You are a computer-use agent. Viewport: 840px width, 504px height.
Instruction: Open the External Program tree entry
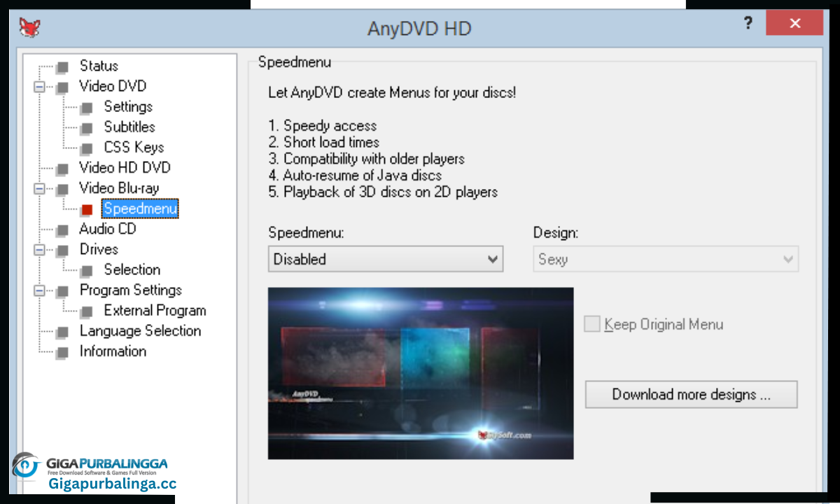[x=155, y=309]
